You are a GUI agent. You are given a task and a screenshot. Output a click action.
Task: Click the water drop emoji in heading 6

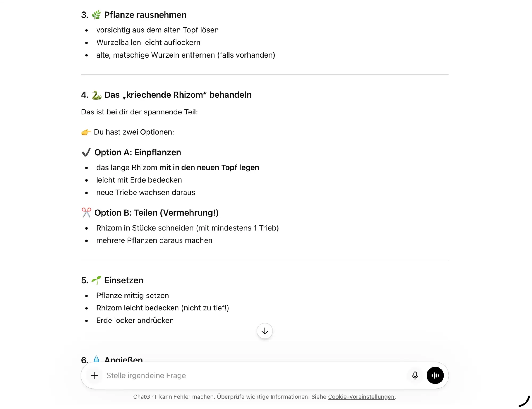click(96, 359)
